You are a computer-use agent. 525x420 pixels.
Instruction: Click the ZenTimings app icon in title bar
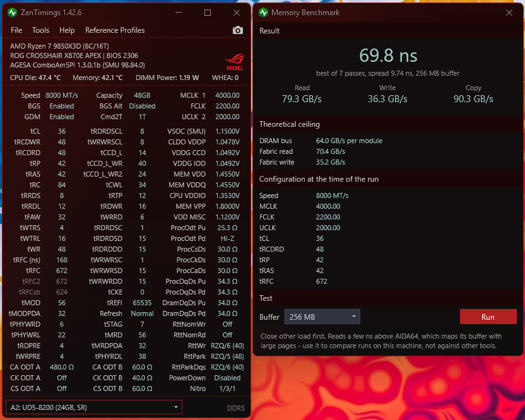pyautogui.click(x=13, y=13)
